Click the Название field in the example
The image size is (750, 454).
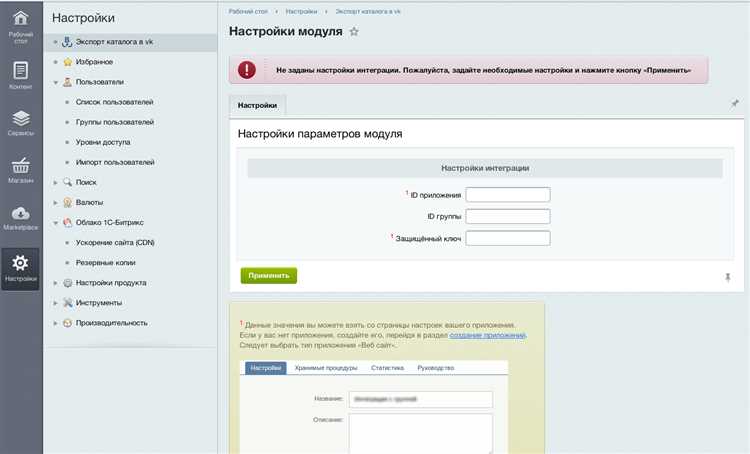pos(420,399)
